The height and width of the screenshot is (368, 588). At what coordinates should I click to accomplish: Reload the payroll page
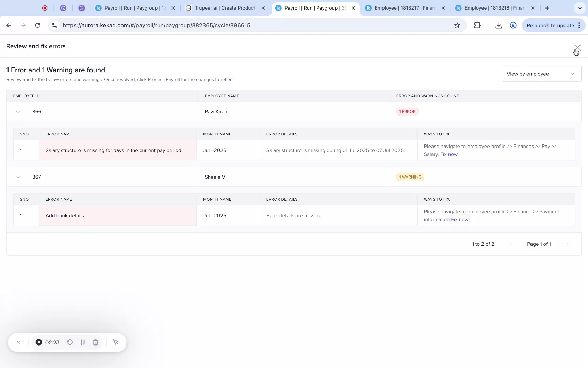[x=37, y=25]
